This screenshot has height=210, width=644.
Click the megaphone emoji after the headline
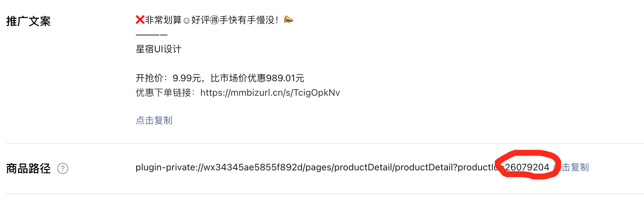tap(289, 20)
